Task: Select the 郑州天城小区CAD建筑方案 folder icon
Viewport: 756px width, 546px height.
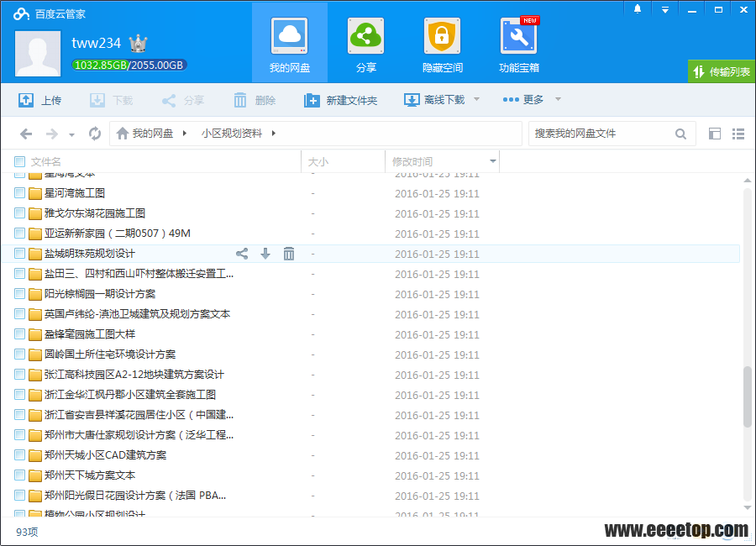Action: [35, 455]
